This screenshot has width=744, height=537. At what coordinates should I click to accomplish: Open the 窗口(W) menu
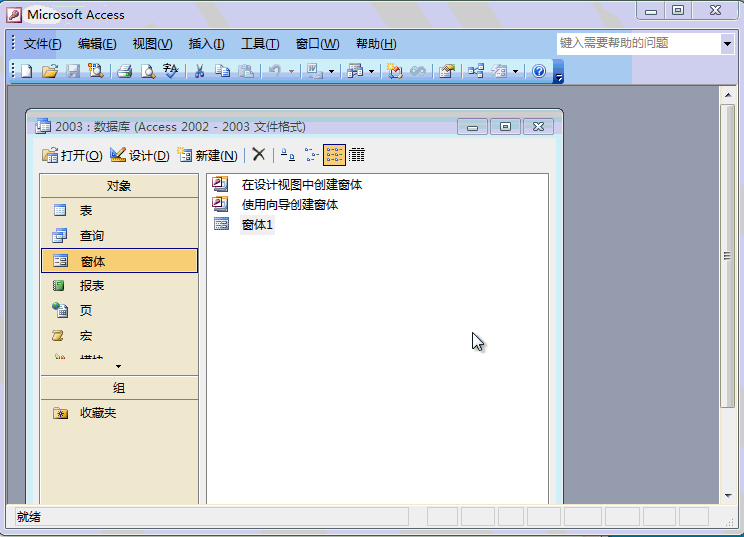click(x=317, y=44)
